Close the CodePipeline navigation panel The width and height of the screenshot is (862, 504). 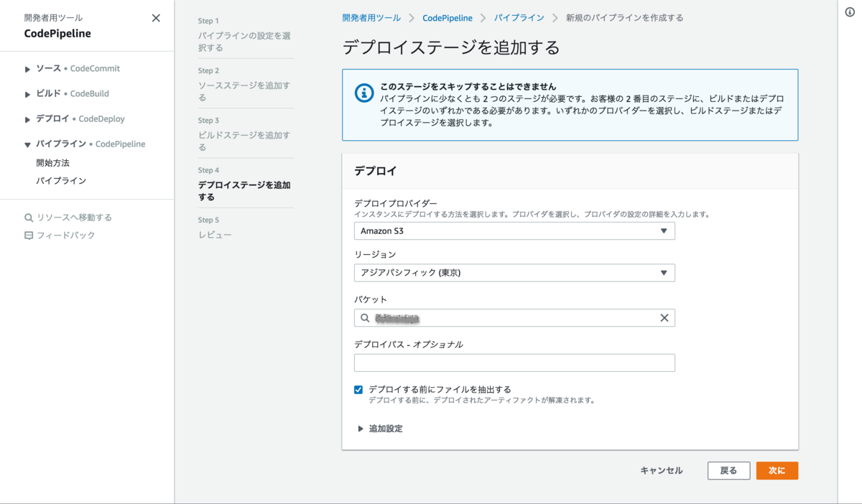pos(156,18)
